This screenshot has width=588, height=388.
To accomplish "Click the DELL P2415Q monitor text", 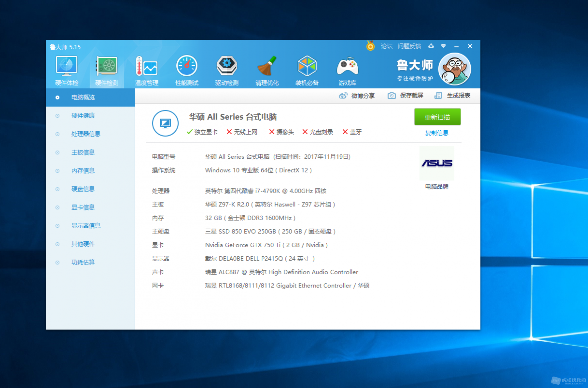I will coord(260,259).
